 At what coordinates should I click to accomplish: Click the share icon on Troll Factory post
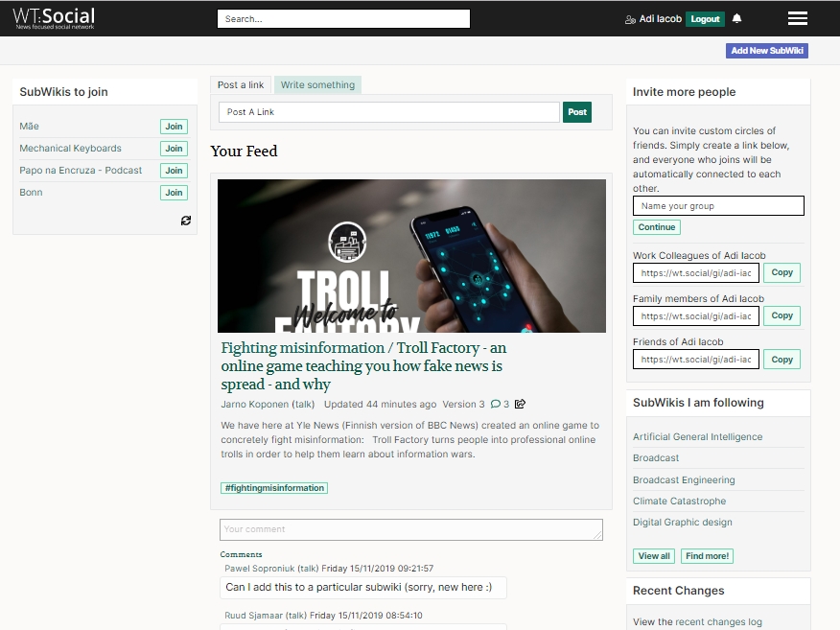520,404
